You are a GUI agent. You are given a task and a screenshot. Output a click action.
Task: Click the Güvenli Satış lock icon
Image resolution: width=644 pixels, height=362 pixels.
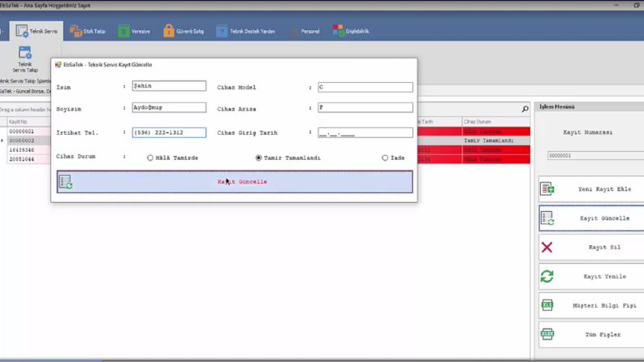pyautogui.click(x=168, y=31)
